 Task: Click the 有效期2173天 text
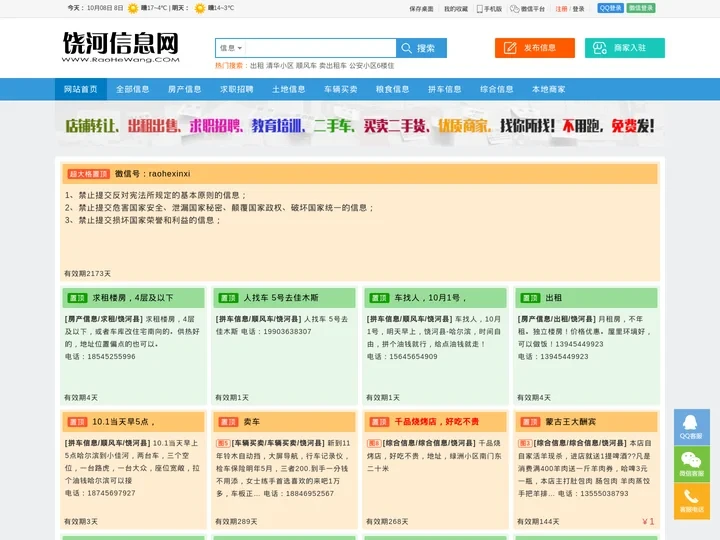(87, 274)
